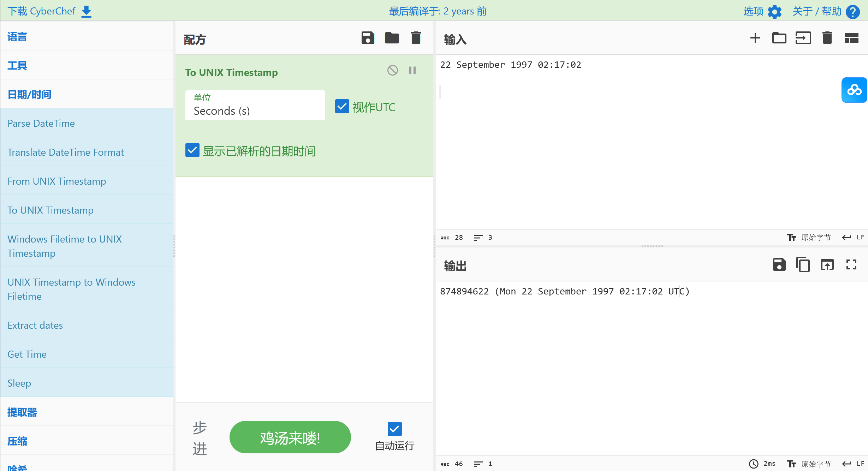This screenshot has width=868, height=471.
Task: Click the To UNIX Timestamp recipe title
Action: 232,72
